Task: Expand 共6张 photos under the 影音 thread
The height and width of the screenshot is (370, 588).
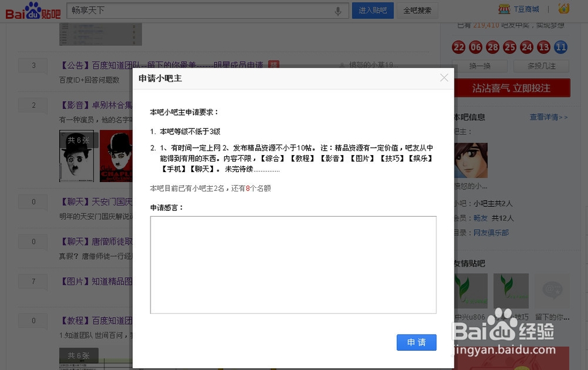Action: (x=78, y=140)
